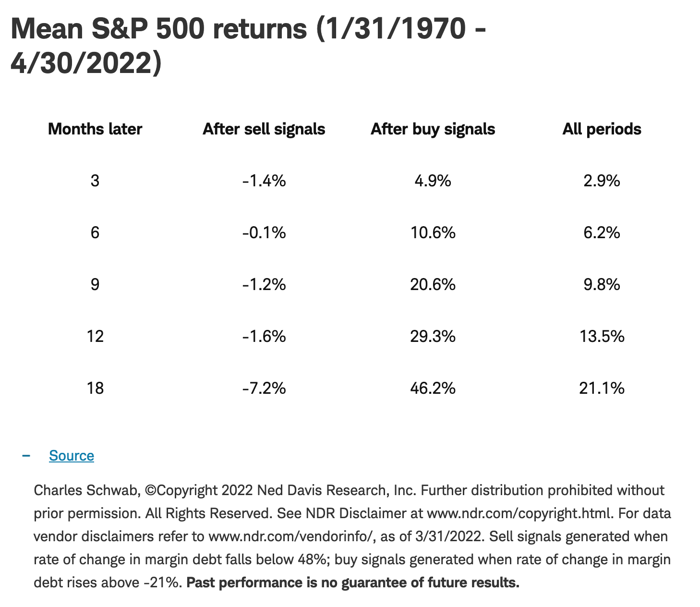This screenshot has width=700, height=607.
Task: Click the 29.3% buy signal value
Action: 433,336
